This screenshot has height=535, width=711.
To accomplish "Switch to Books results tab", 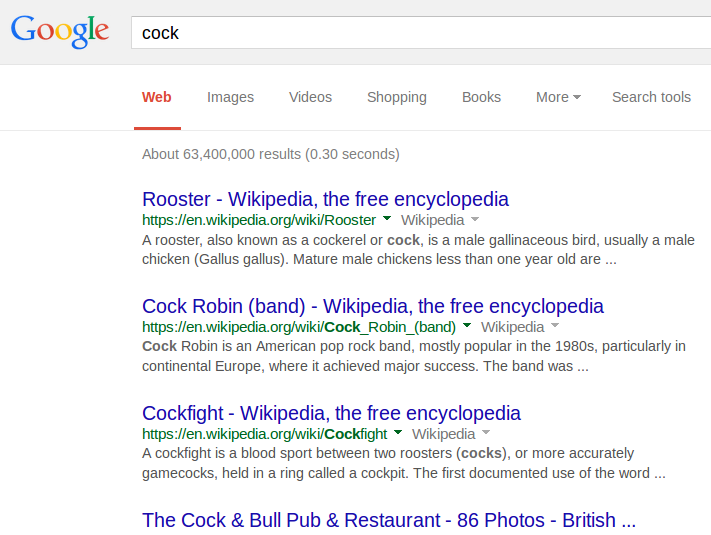I will 481,97.
